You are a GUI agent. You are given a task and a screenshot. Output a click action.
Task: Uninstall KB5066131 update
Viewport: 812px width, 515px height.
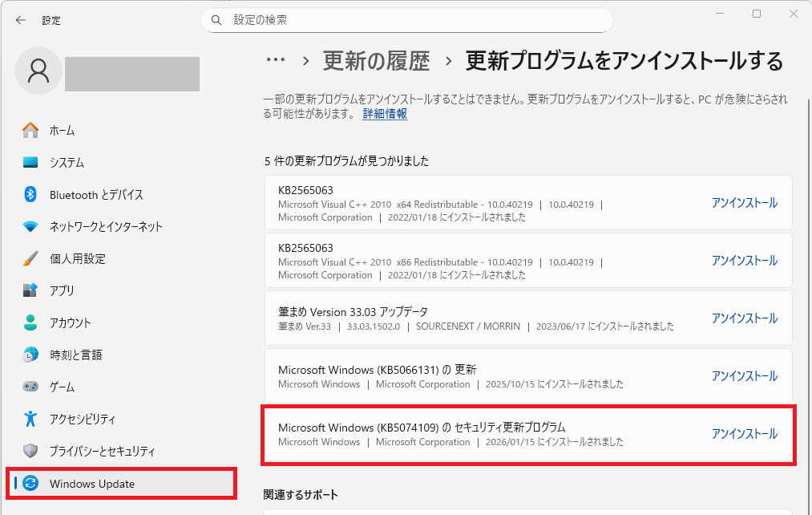tap(744, 375)
